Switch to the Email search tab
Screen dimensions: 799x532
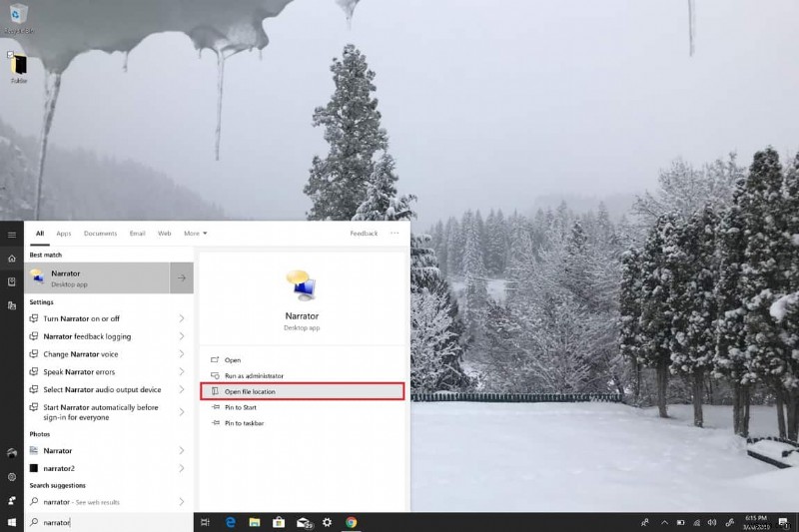point(137,234)
